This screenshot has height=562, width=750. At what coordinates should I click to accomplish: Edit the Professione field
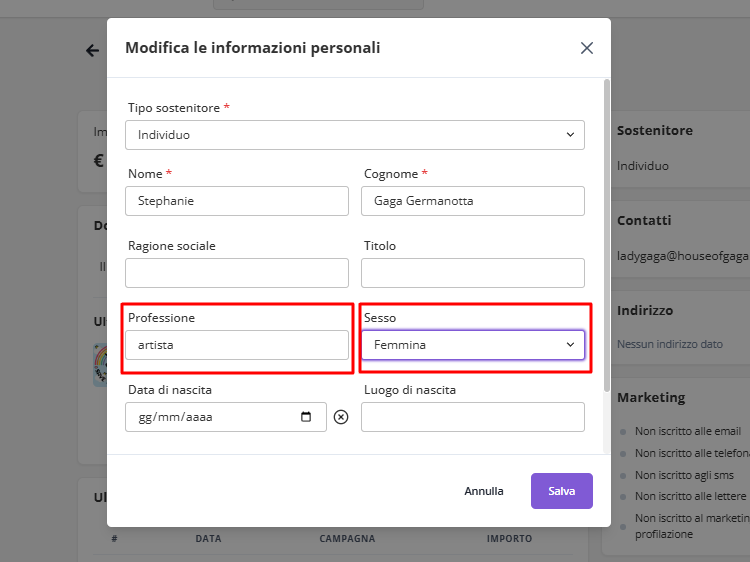click(237, 345)
